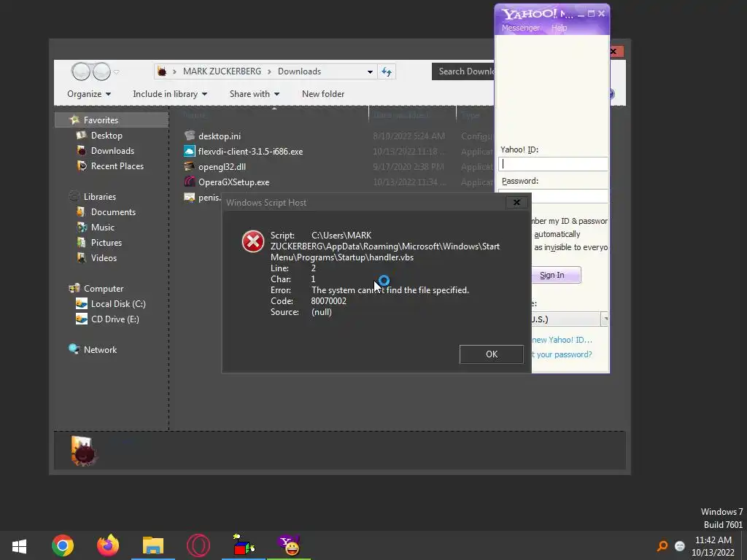
Task: Open Local Disk (C:)
Action: tap(118, 304)
